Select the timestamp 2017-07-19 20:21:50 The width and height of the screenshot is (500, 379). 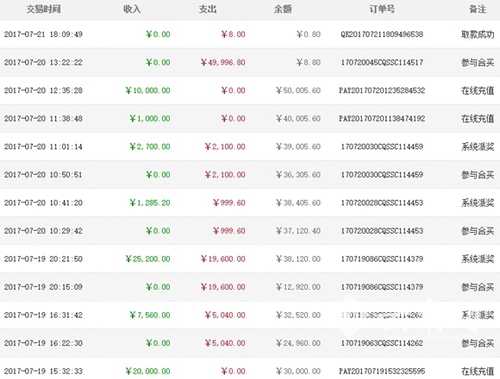click(x=43, y=259)
